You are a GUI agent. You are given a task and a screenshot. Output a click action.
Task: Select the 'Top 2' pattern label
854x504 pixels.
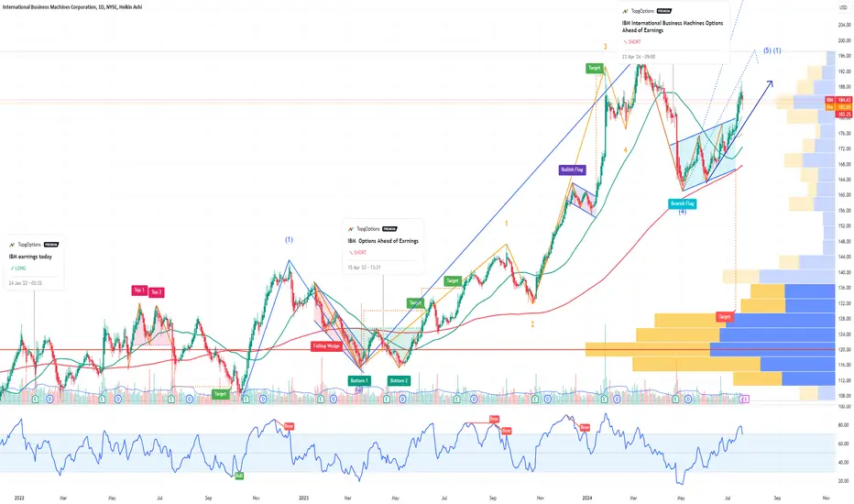tap(157, 292)
